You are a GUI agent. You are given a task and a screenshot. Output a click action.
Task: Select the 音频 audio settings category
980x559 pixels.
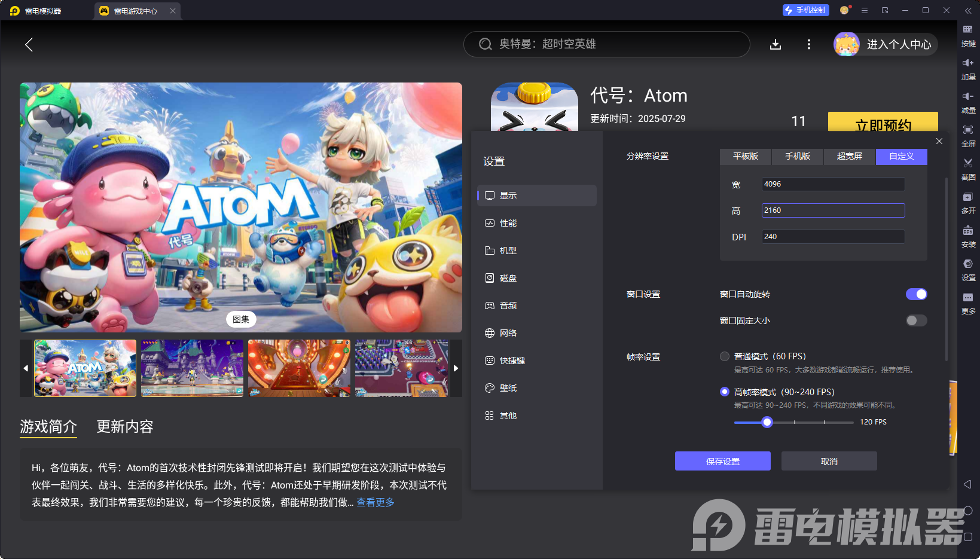508,305
